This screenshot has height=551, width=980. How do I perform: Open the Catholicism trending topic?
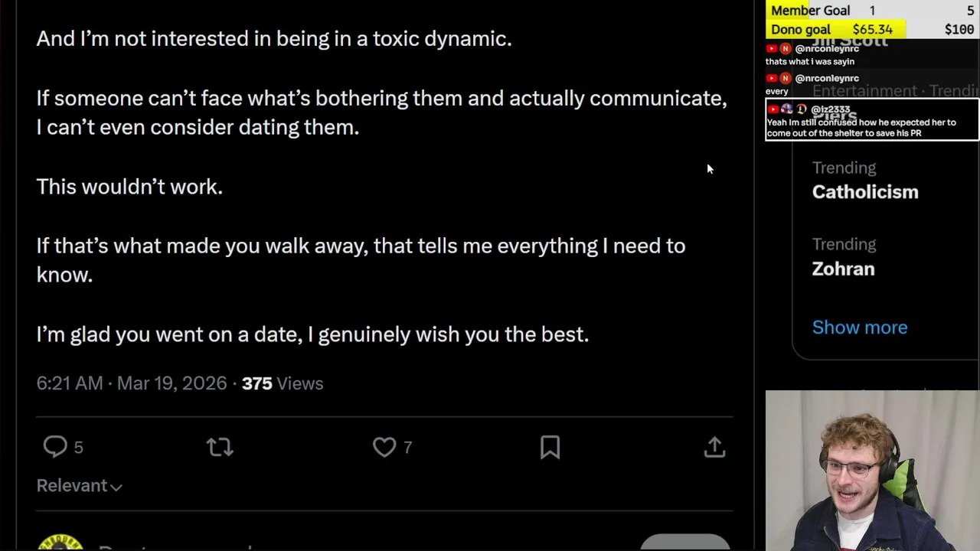(864, 192)
